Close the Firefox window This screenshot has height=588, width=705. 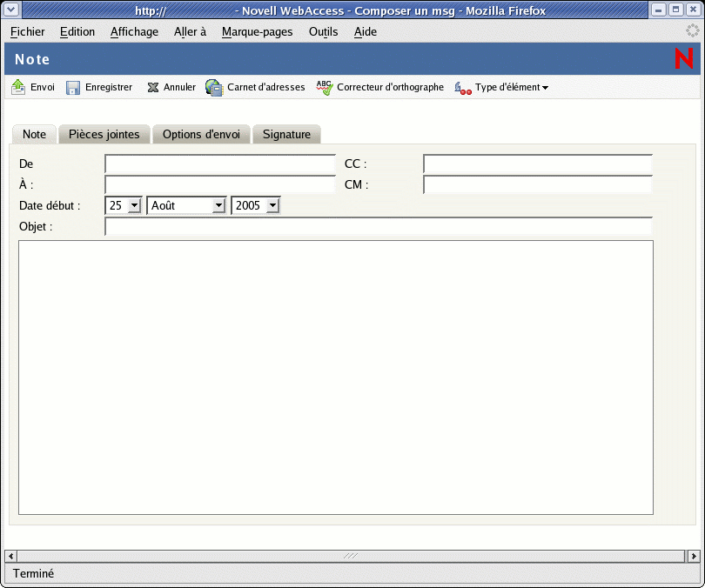[693, 10]
